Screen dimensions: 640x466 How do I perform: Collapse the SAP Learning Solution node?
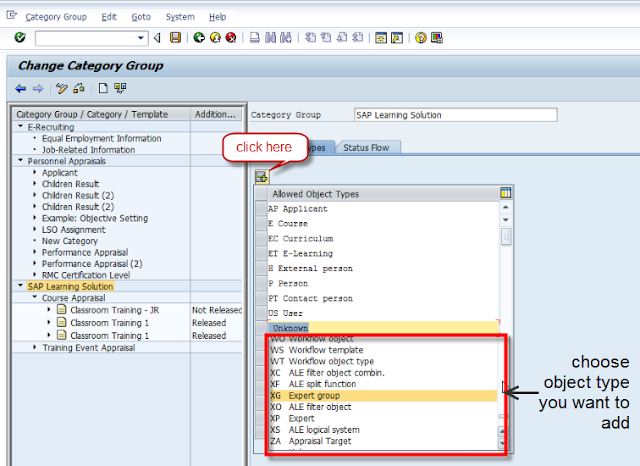20,286
